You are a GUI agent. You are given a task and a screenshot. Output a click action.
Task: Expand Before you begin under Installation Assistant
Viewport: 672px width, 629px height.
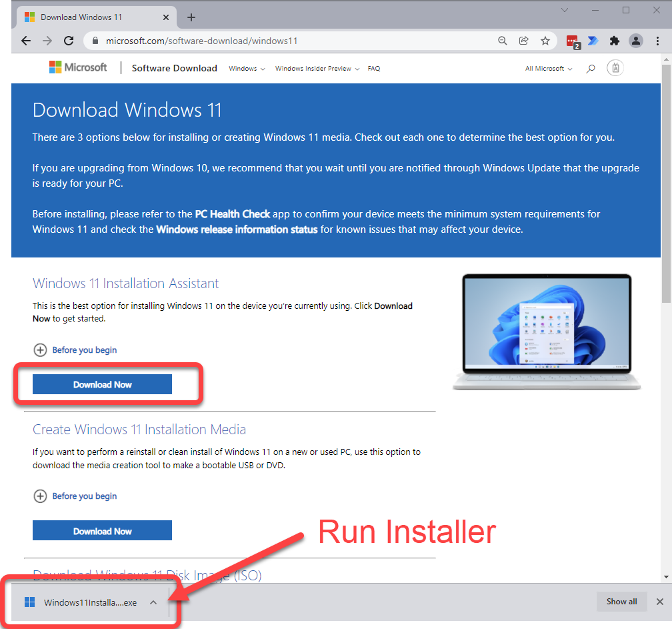75,350
